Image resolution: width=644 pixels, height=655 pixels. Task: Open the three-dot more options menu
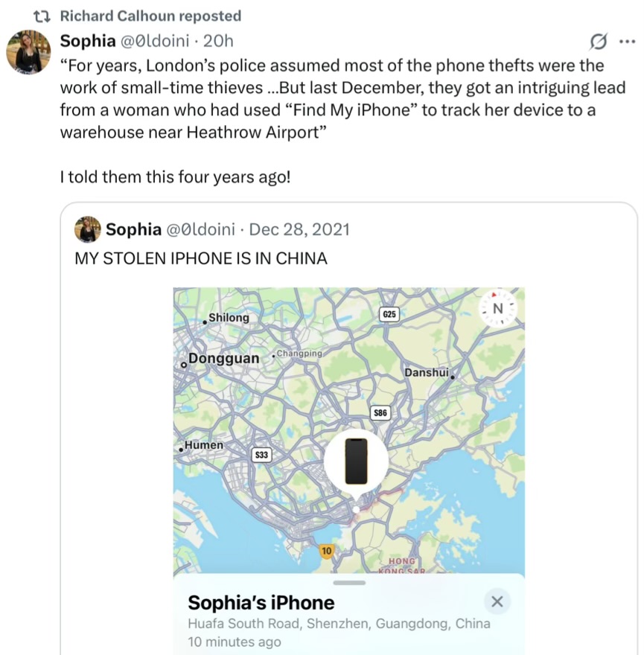point(626,41)
